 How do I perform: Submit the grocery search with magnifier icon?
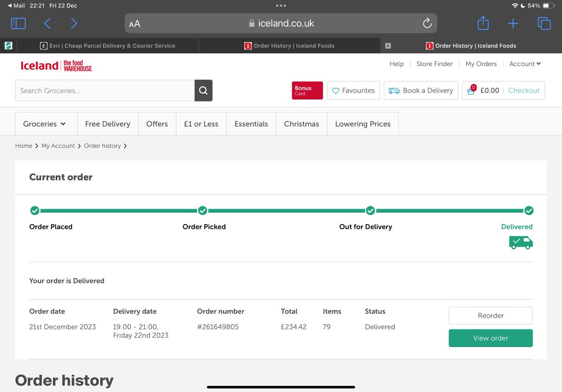[x=203, y=91]
